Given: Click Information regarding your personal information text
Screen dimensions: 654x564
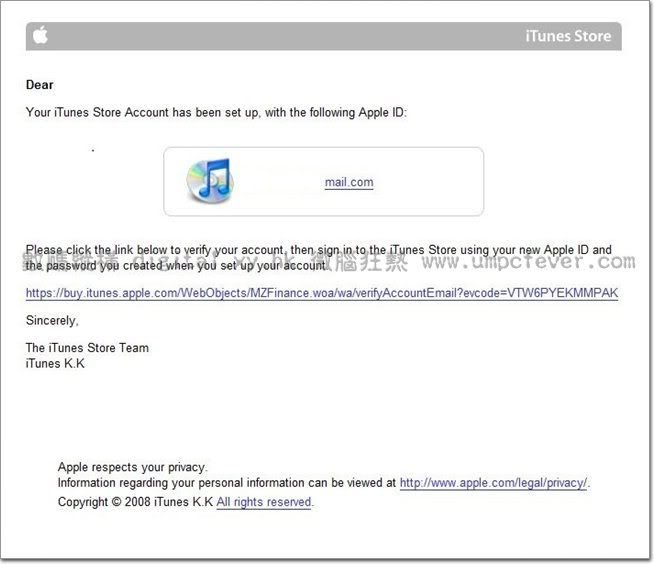Looking at the screenshot, I should tap(227, 483).
